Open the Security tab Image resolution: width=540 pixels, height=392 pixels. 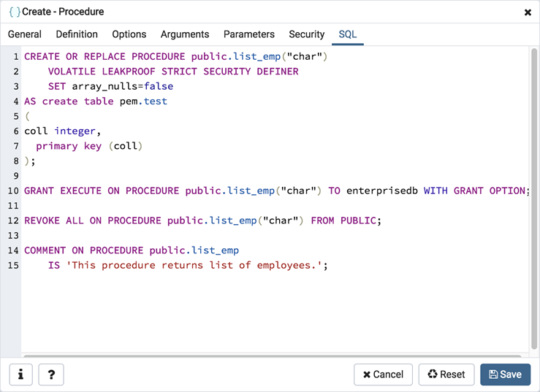click(306, 34)
